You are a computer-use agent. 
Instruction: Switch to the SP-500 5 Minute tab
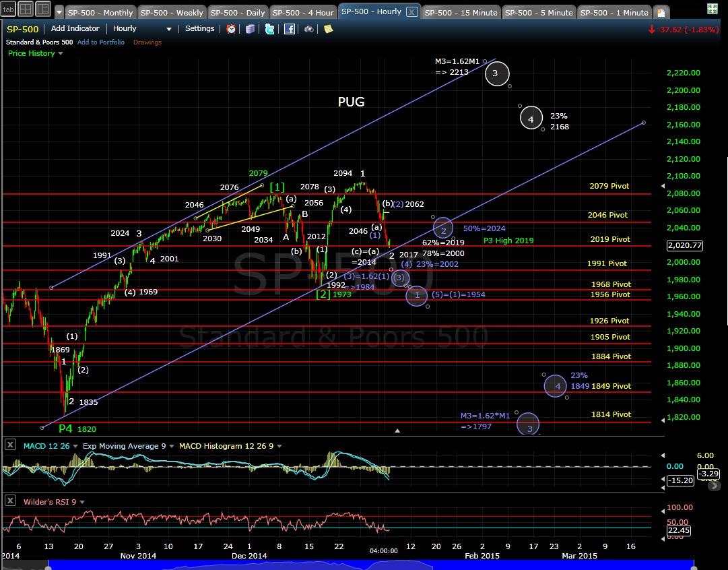click(x=539, y=13)
